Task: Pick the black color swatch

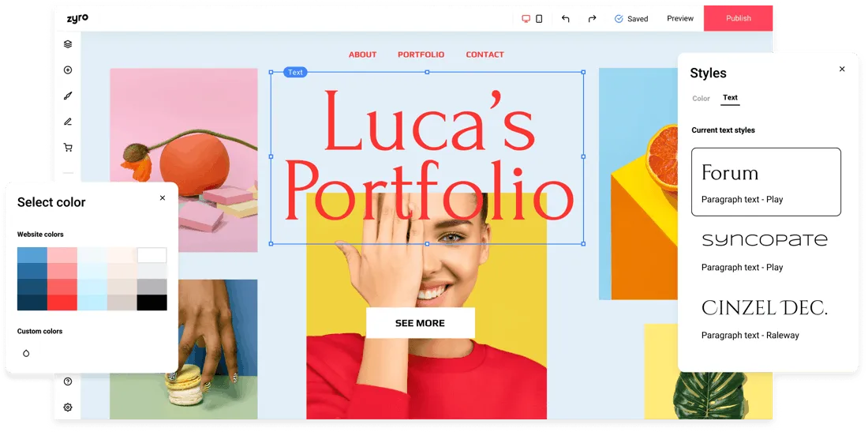Action: click(x=152, y=302)
